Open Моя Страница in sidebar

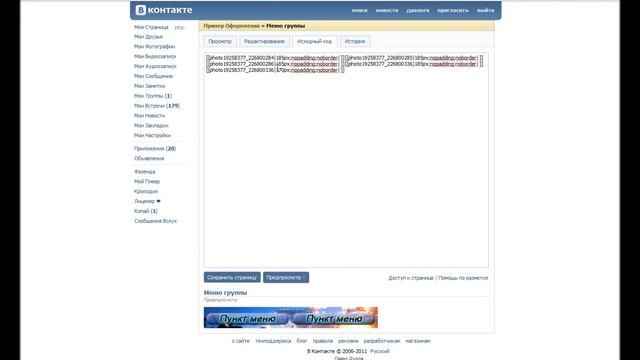tap(151, 27)
